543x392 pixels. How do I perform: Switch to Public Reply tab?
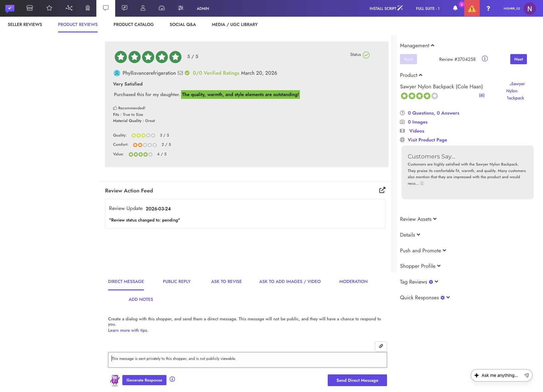click(x=177, y=281)
